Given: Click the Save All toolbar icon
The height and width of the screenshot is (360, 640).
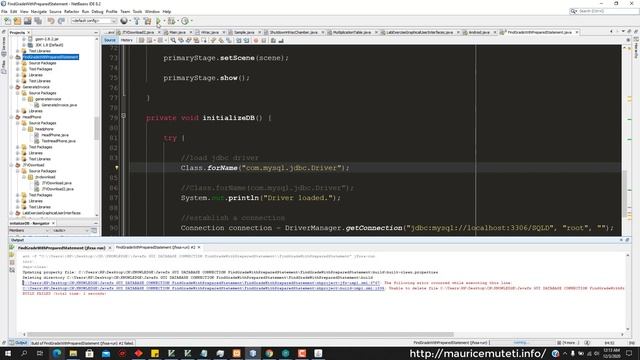Looking at the screenshot, I should pyautogui.click(x=38, y=21).
